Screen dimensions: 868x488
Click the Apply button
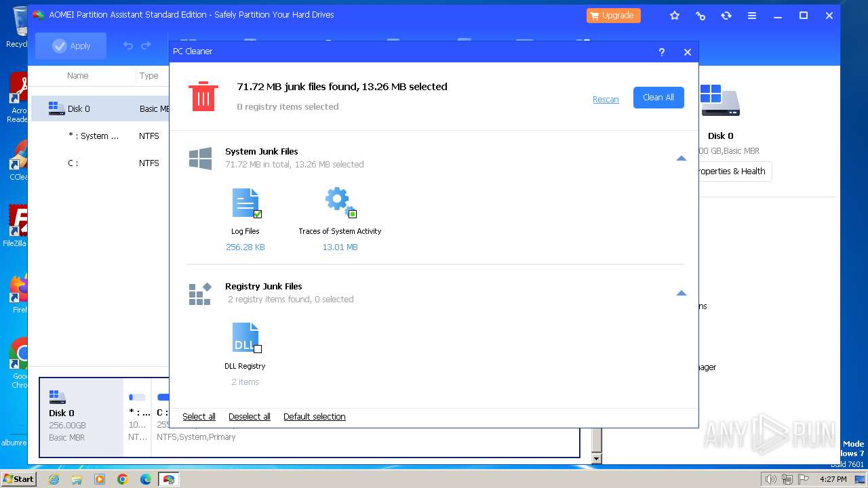(x=71, y=45)
